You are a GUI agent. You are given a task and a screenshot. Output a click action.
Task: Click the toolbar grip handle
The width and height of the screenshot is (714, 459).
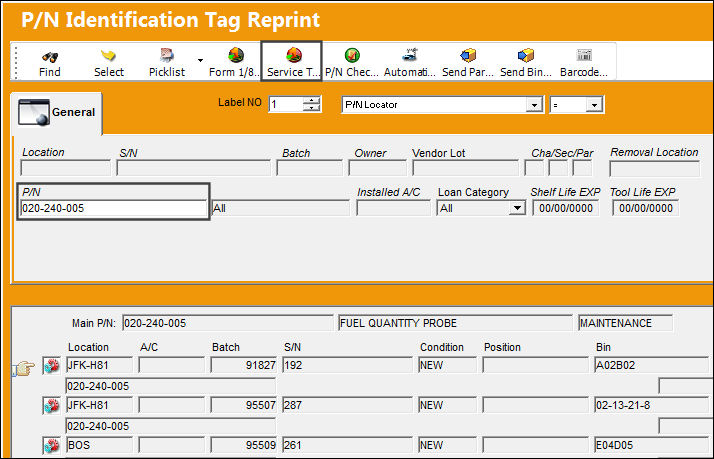click(x=16, y=61)
